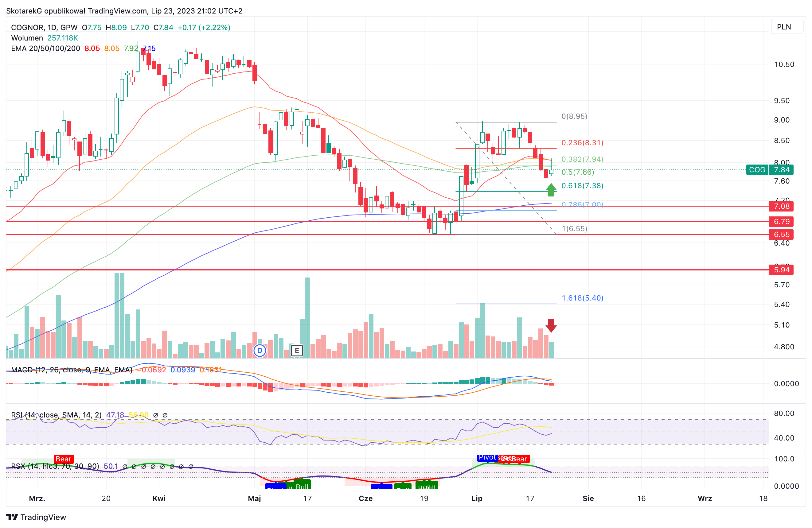Click the COG 7.84 price label
This screenshot has height=528, width=812.
[x=770, y=169]
